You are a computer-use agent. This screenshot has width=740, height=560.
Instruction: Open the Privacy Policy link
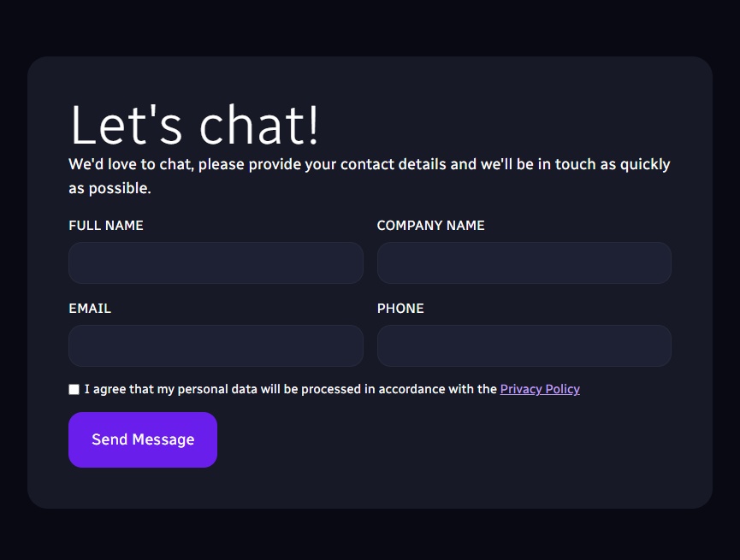tap(540, 389)
